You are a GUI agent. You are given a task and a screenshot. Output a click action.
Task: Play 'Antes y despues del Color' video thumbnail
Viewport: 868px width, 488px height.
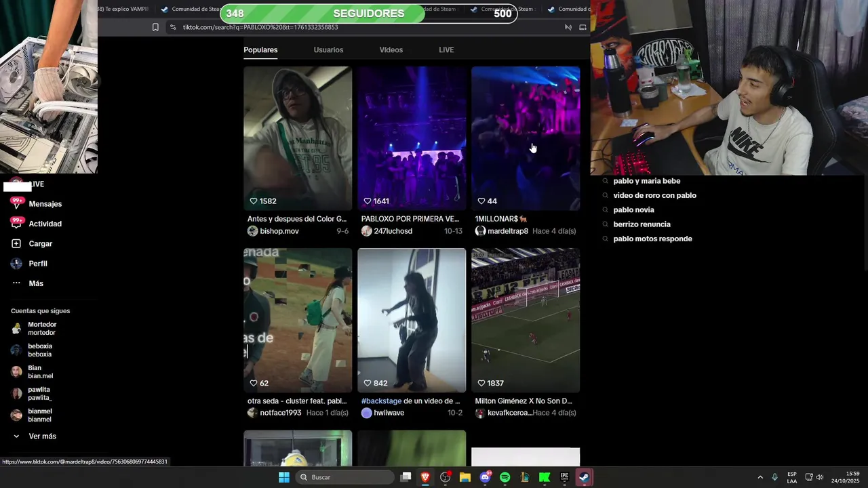click(x=298, y=138)
